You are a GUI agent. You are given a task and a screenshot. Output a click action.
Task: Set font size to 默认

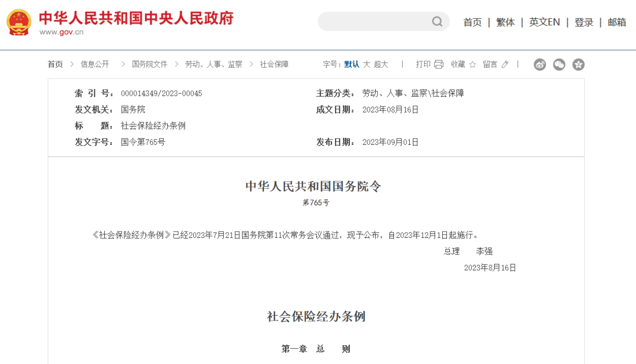(x=352, y=64)
